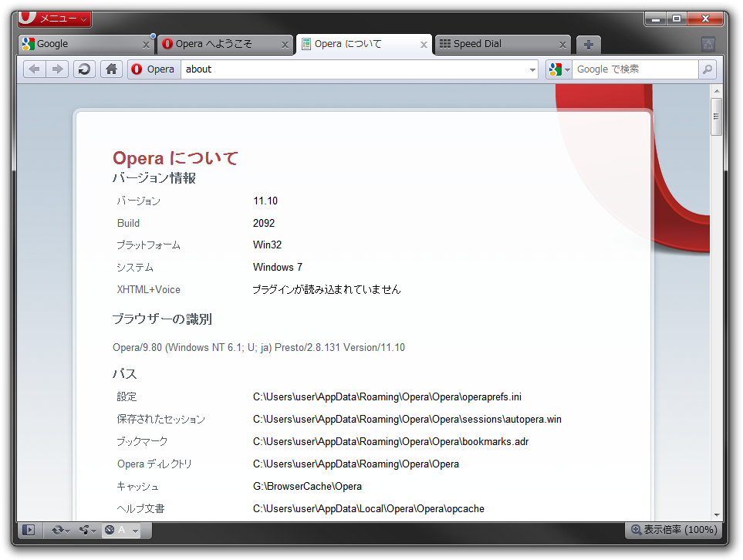Click the scrollbar down arrow
This screenshot has height=560, width=743.
pos(716,515)
